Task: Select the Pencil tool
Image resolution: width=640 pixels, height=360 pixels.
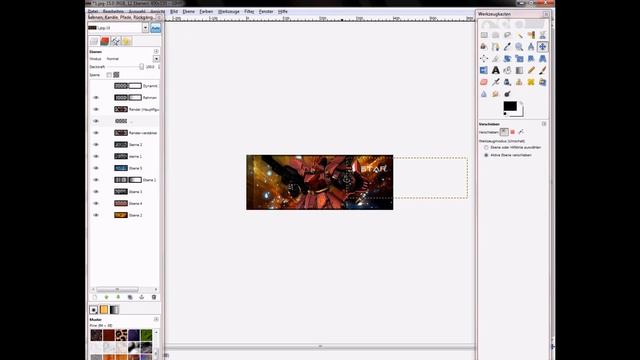Action: tap(531, 71)
